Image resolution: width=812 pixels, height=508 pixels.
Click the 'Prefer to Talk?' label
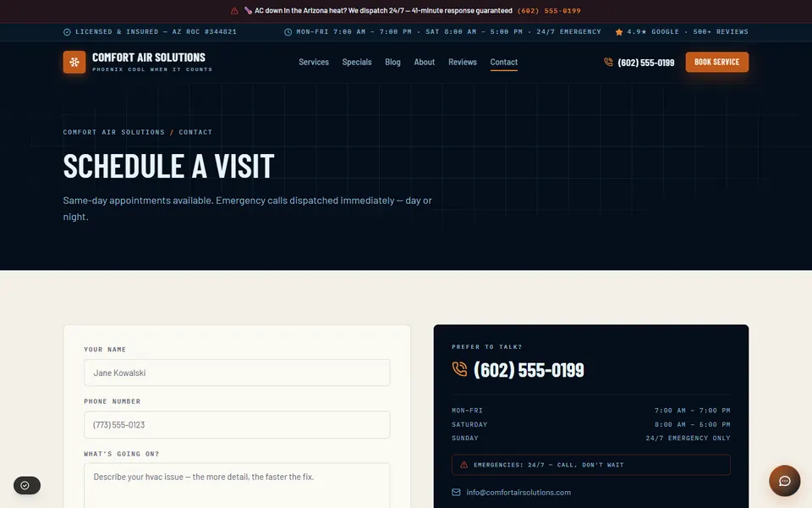487,347
